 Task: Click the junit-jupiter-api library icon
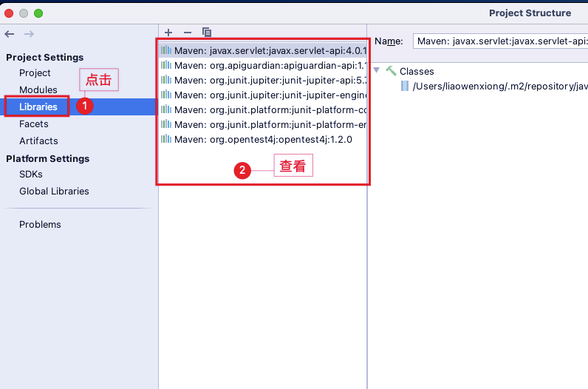pos(166,80)
